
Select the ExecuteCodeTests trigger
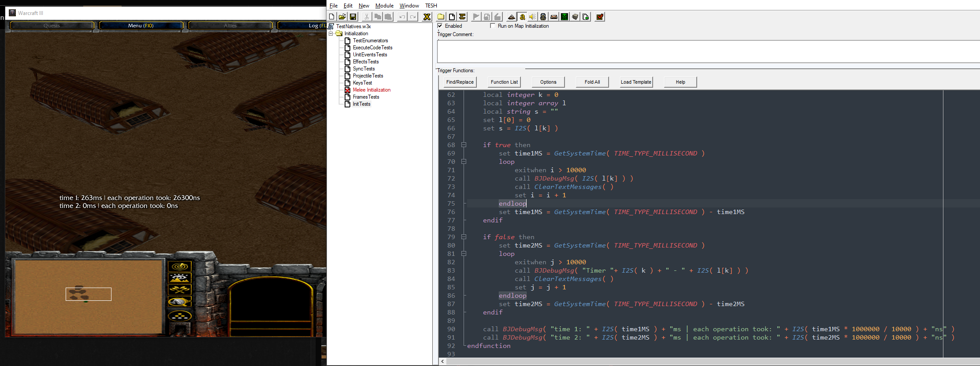tap(372, 48)
